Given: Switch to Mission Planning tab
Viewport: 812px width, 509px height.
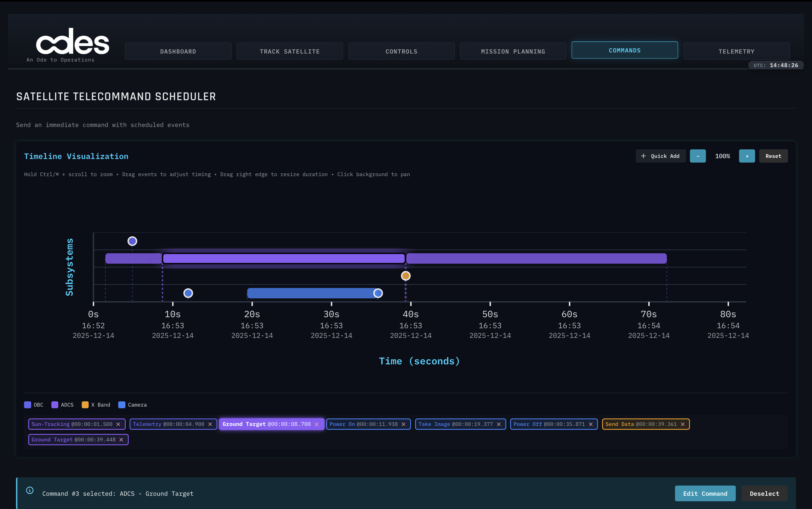Looking at the screenshot, I should point(513,52).
